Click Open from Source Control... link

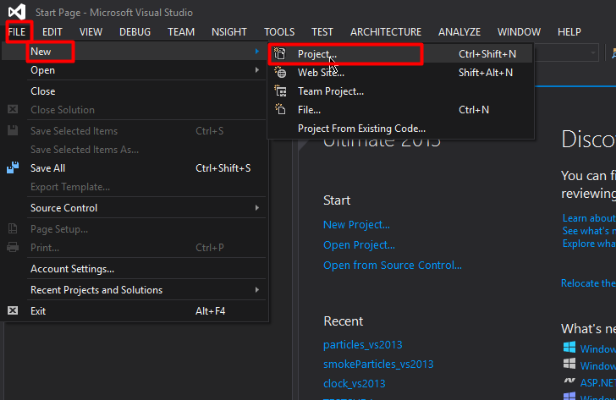(392, 266)
